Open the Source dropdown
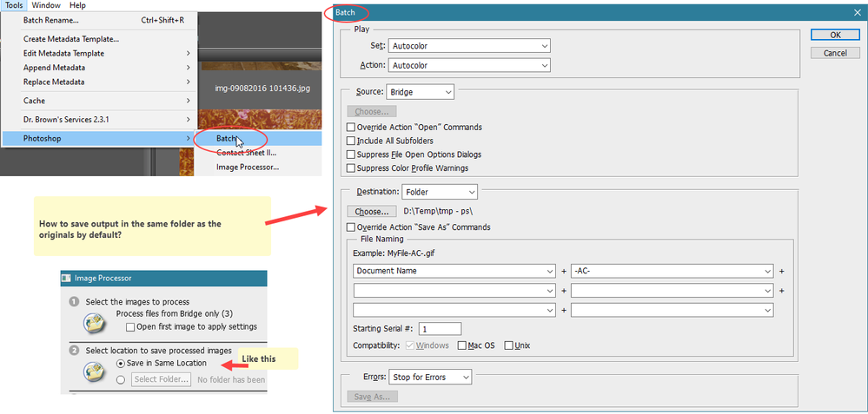This screenshot has width=868, height=414. 421,92
